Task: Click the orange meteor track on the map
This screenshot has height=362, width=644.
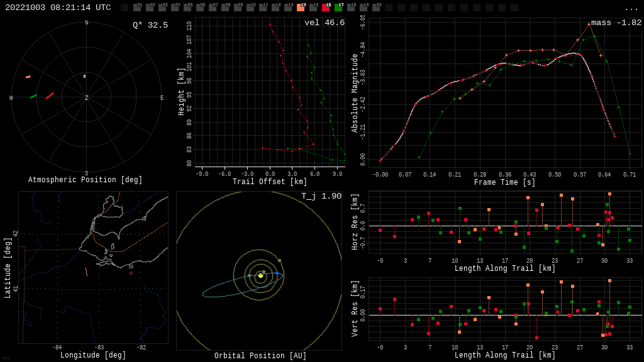Action: point(86,271)
